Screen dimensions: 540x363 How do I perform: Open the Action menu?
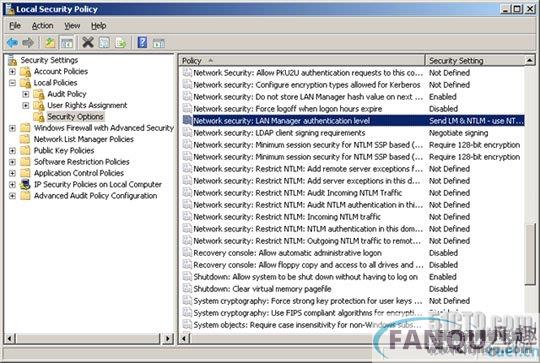(42, 26)
